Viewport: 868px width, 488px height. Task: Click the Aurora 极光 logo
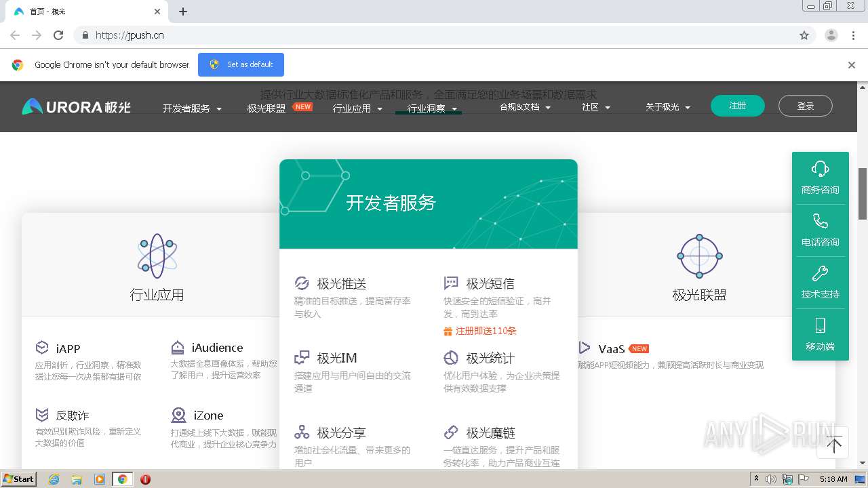click(76, 106)
